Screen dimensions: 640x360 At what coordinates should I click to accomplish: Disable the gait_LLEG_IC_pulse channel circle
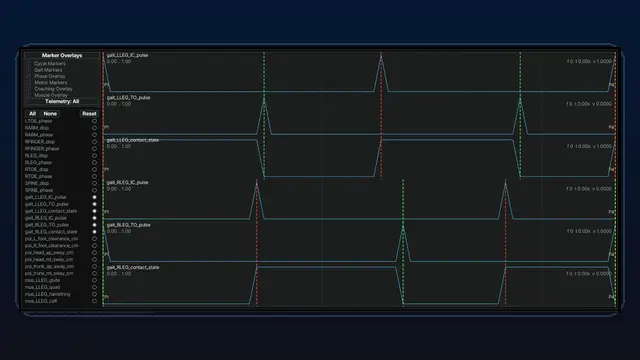[94, 197]
